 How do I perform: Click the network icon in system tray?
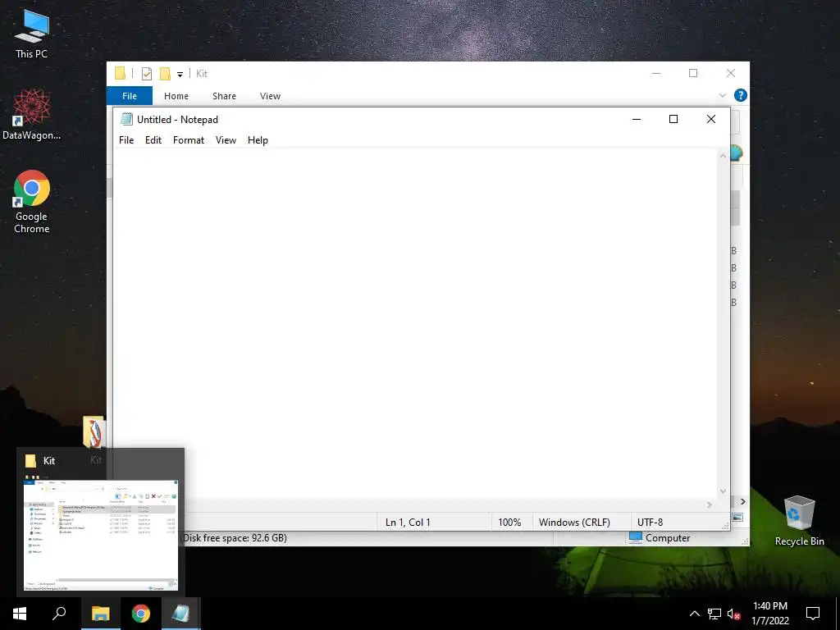pos(714,614)
